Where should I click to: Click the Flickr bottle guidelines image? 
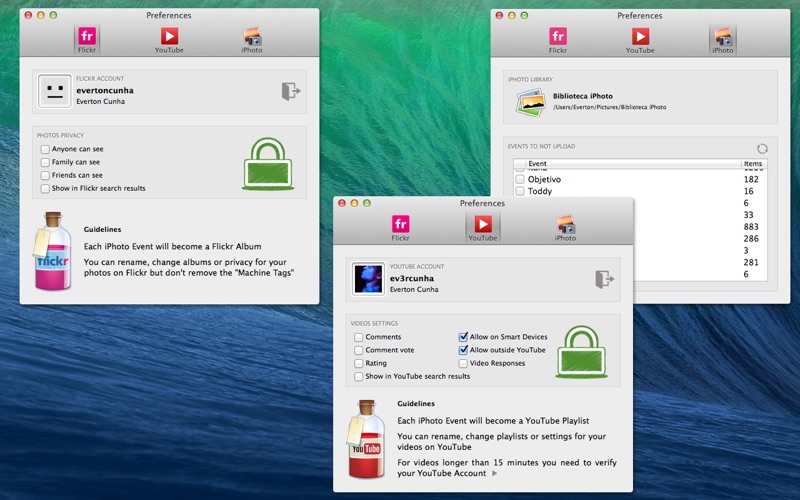pos(53,251)
